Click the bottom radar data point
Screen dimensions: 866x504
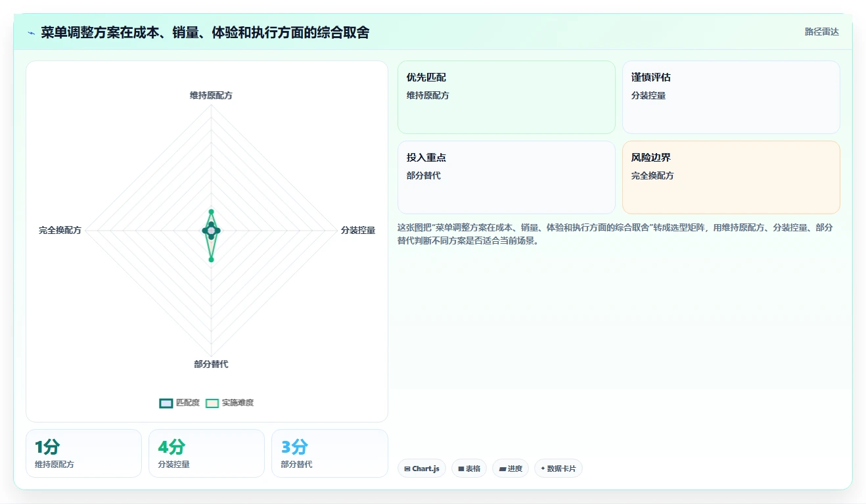pyautogui.click(x=211, y=260)
